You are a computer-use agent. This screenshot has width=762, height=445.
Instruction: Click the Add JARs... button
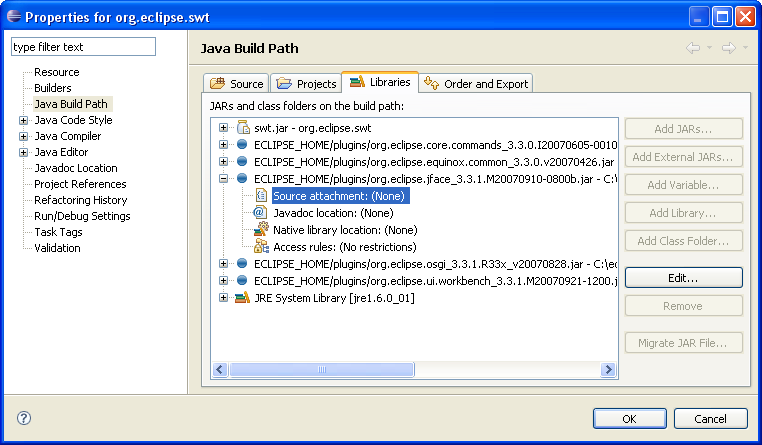683,129
